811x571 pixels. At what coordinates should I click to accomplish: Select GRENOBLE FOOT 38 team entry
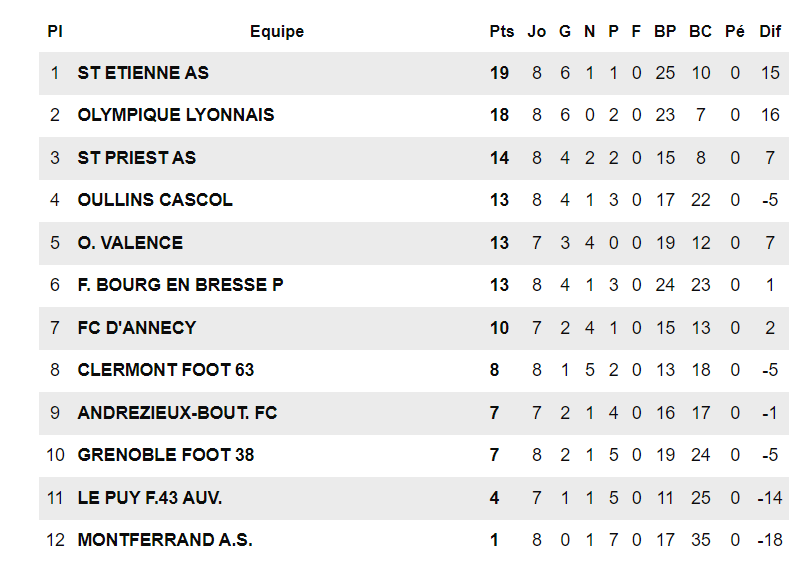(x=166, y=455)
